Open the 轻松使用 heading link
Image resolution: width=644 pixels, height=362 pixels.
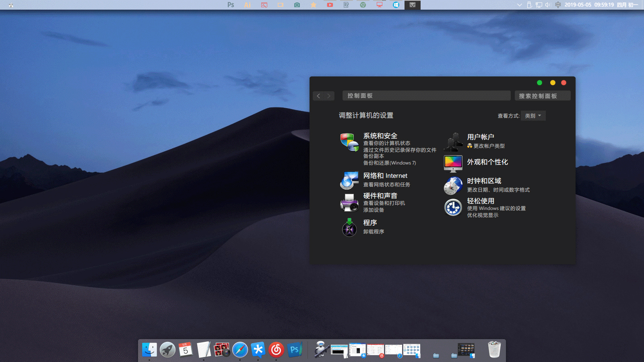point(481,201)
